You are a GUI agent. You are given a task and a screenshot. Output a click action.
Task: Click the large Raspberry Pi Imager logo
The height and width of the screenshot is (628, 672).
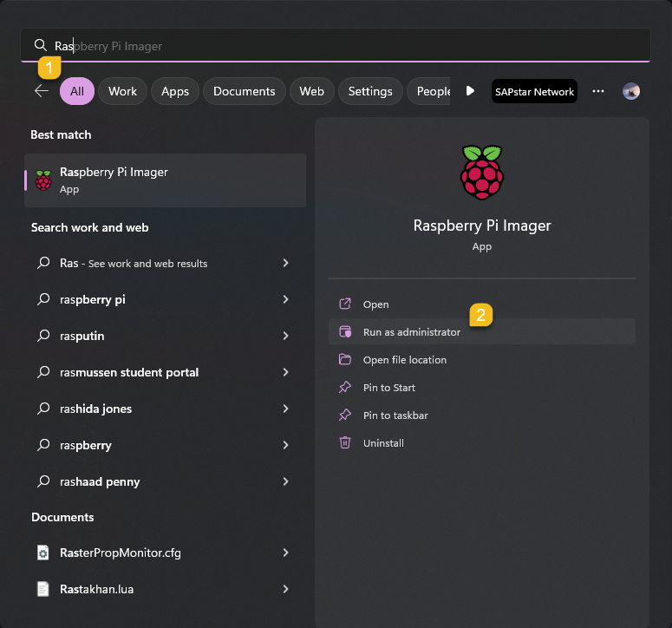click(x=481, y=173)
